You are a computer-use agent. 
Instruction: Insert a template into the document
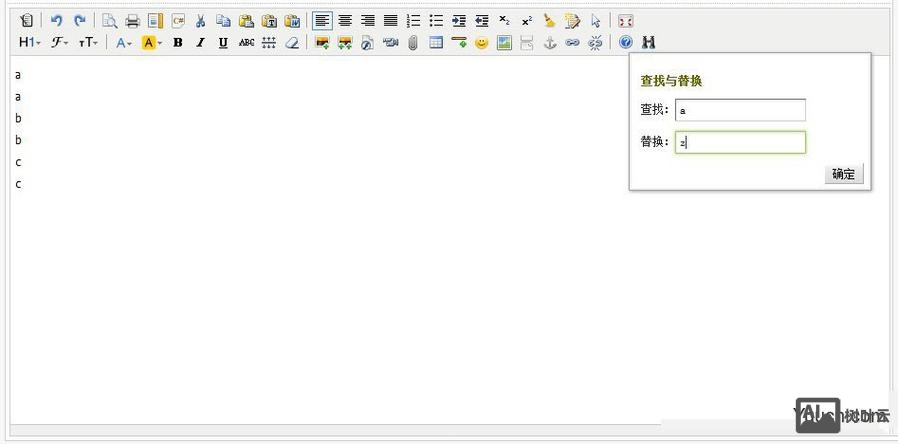(156, 21)
